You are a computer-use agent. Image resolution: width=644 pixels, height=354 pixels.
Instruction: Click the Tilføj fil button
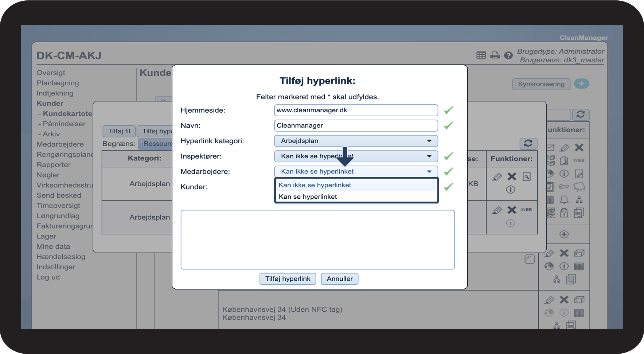119,131
